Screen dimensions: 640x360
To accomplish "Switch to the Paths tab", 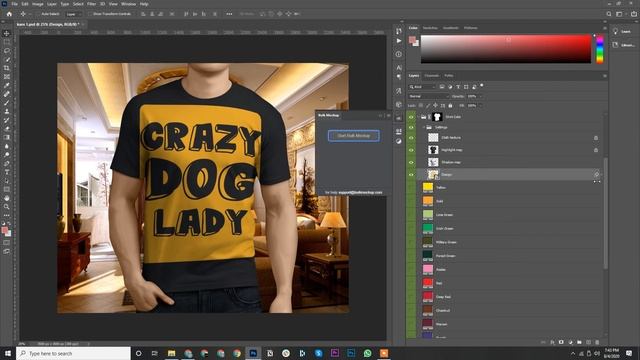I will (x=449, y=76).
